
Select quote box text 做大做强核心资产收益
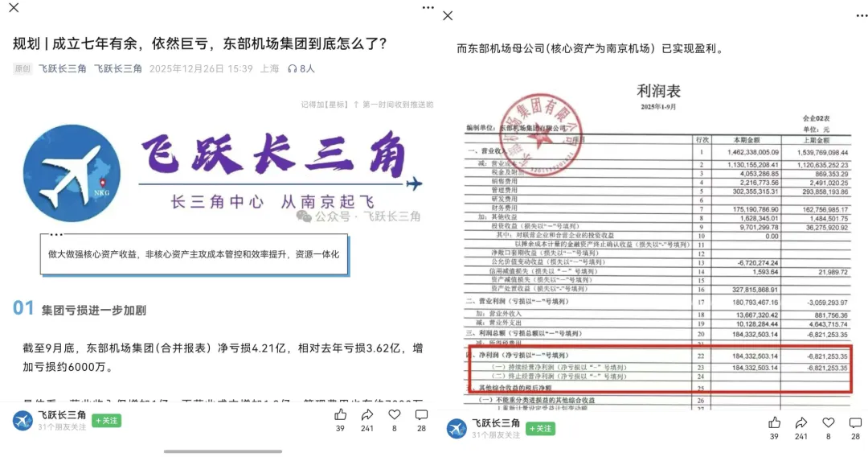(194, 254)
